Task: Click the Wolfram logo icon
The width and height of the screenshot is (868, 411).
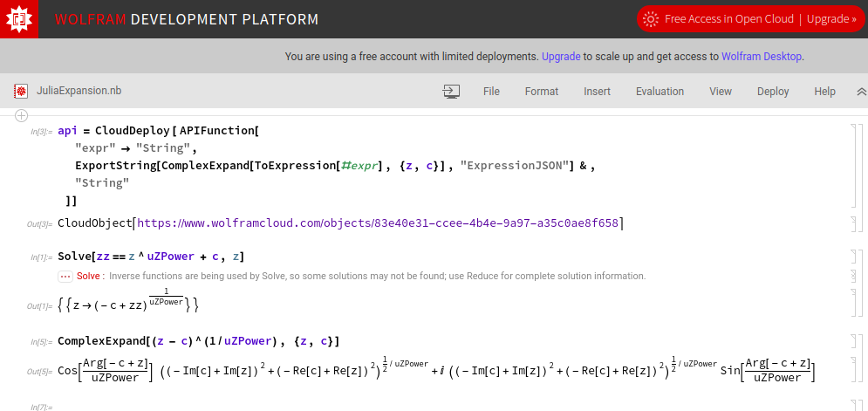Action: point(19,19)
